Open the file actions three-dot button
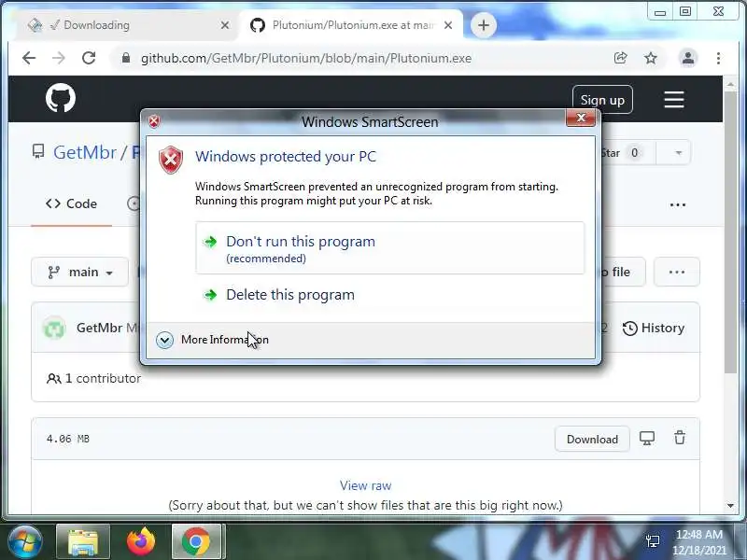This screenshot has height=560, width=747. (x=676, y=272)
